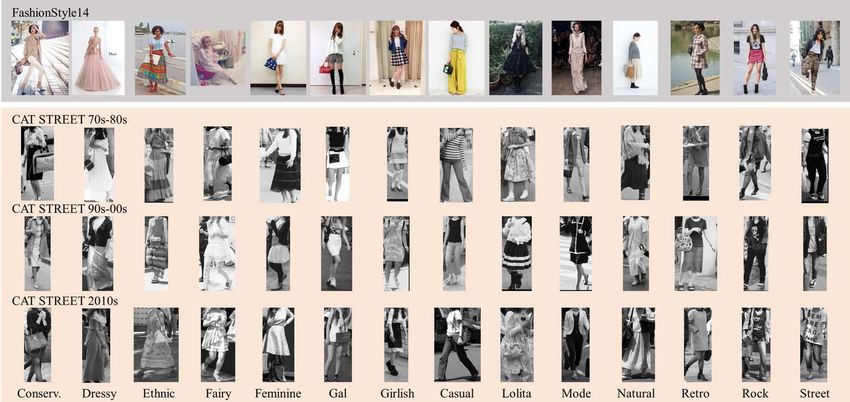This screenshot has height=402, width=850.
Task: Open the 90s-00s Lolita thumbnail
Action: [517, 254]
